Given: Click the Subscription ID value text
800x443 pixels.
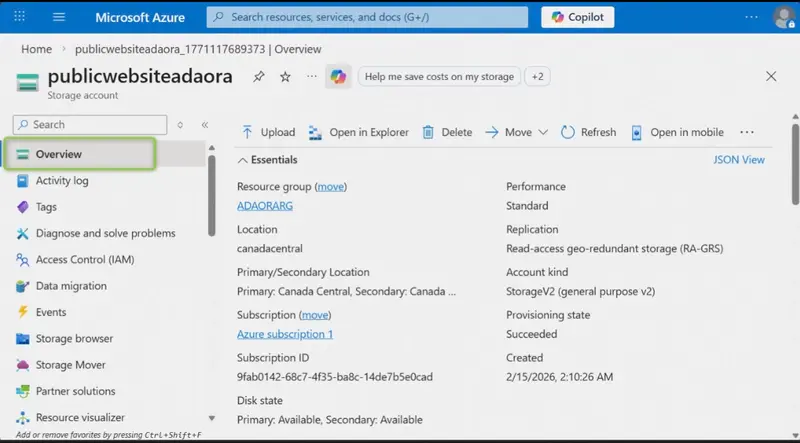Looking at the screenshot, I should click(x=335, y=377).
